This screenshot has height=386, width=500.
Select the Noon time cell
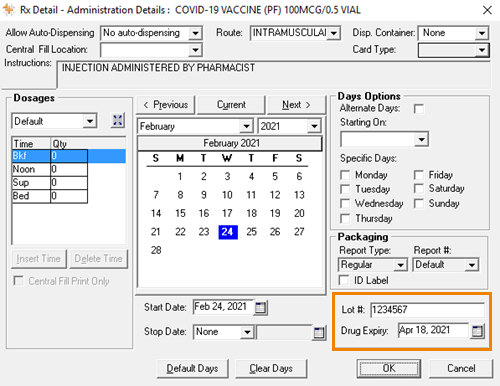[31, 169]
